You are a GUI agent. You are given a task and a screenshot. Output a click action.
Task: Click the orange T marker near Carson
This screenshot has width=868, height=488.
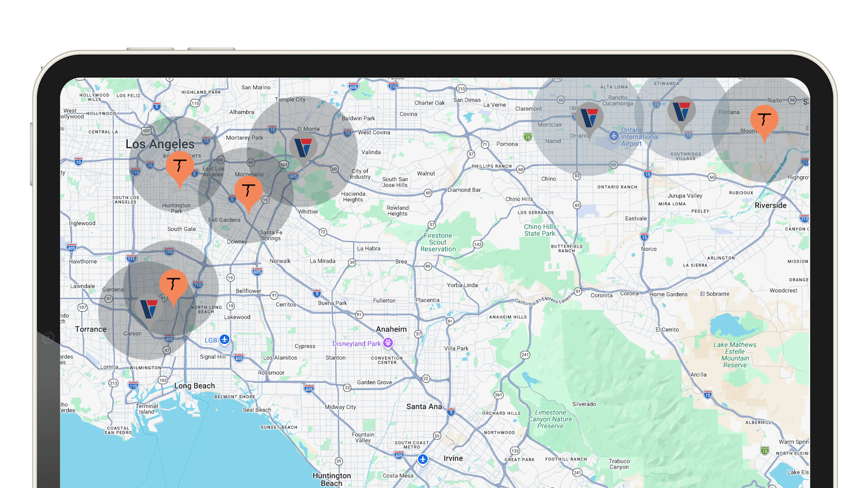pos(173,285)
